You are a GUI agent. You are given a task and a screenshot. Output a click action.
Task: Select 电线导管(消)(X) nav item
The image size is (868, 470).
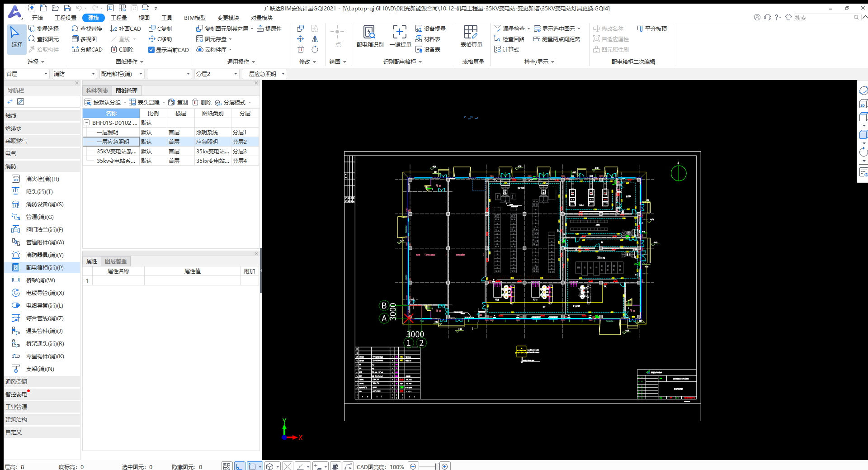42,293
